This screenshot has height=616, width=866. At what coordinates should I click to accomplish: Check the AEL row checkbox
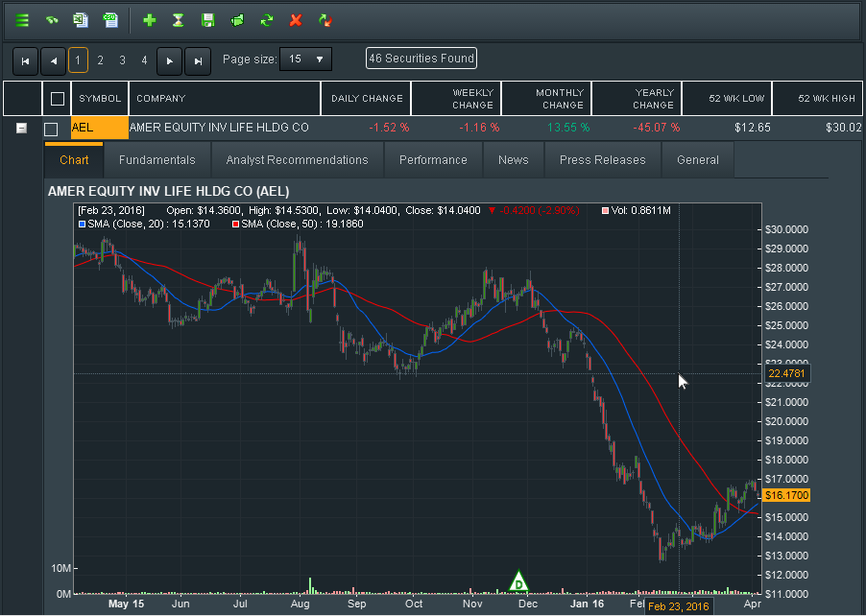(x=52, y=129)
